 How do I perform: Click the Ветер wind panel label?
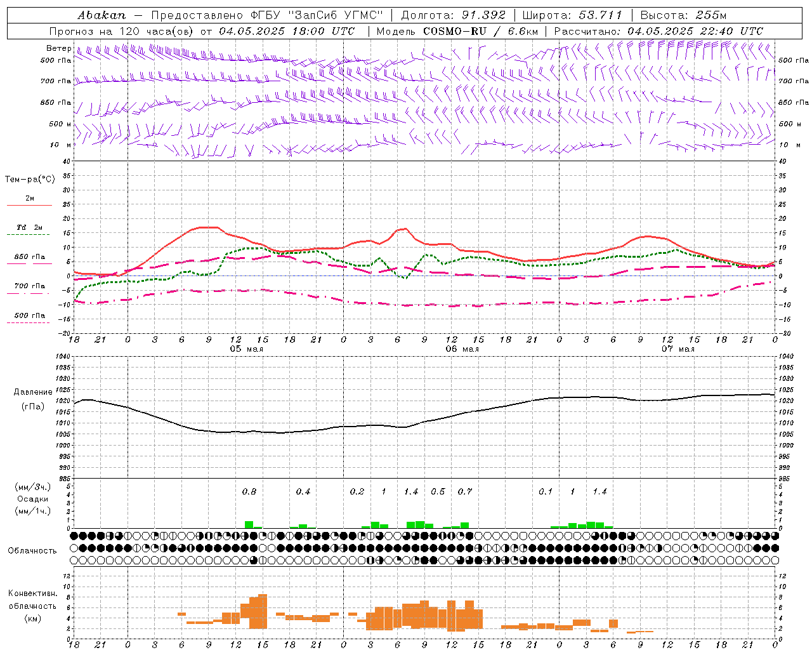[x=58, y=48]
